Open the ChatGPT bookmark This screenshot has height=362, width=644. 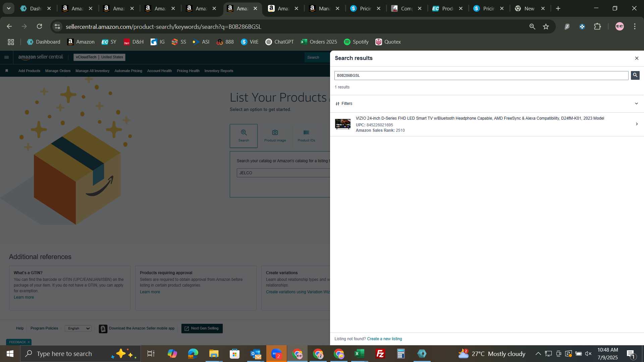tap(279, 42)
